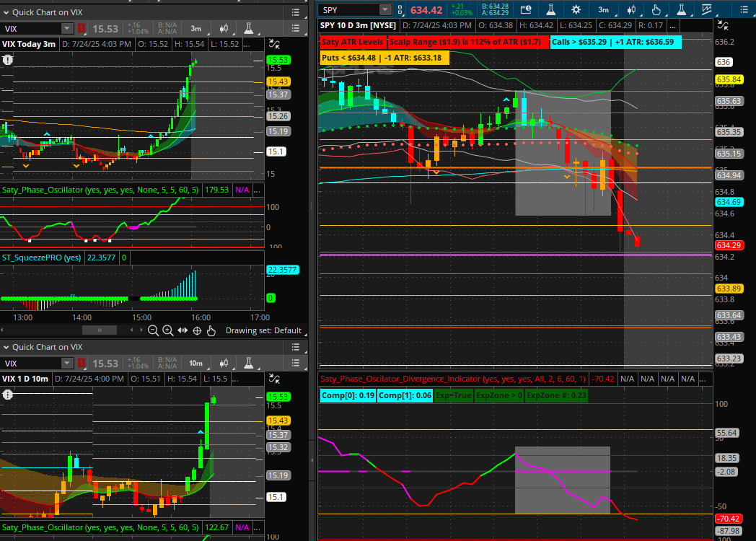The image size is (756, 541).
Task: Open bottom VIX chart toolbar list menu
Action: (x=296, y=364)
